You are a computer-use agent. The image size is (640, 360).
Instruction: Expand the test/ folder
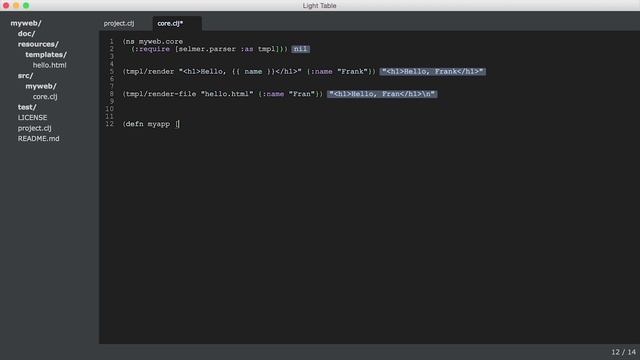click(27, 107)
